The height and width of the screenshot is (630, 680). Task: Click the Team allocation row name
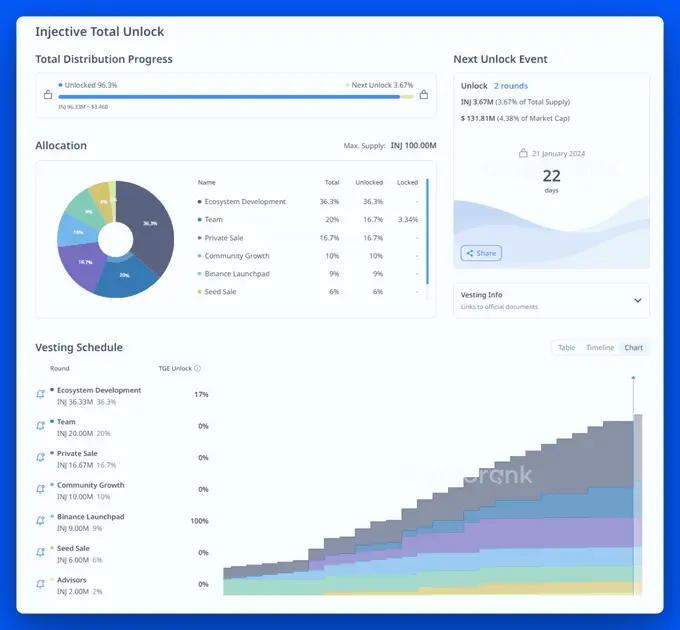click(x=213, y=219)
